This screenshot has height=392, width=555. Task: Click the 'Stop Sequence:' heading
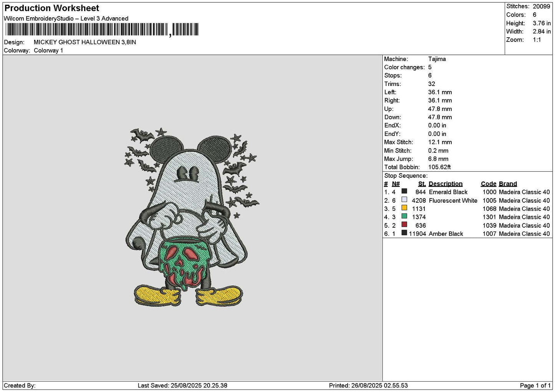coord(406,176)
